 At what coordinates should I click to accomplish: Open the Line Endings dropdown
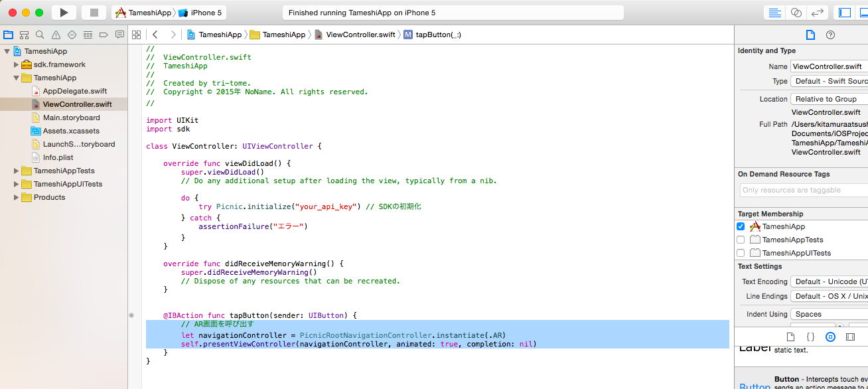coord(829,296)
